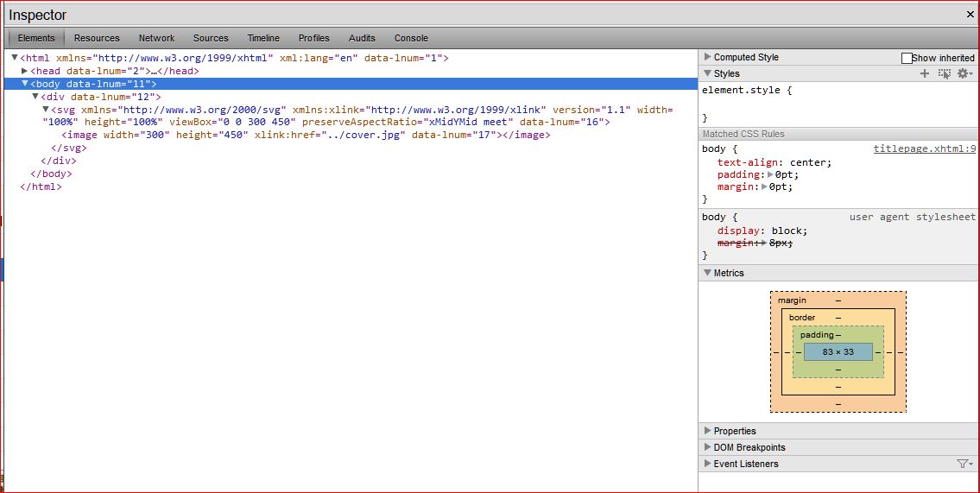
Task: Collapse the svg element node arrow
Action: [46, 110]
